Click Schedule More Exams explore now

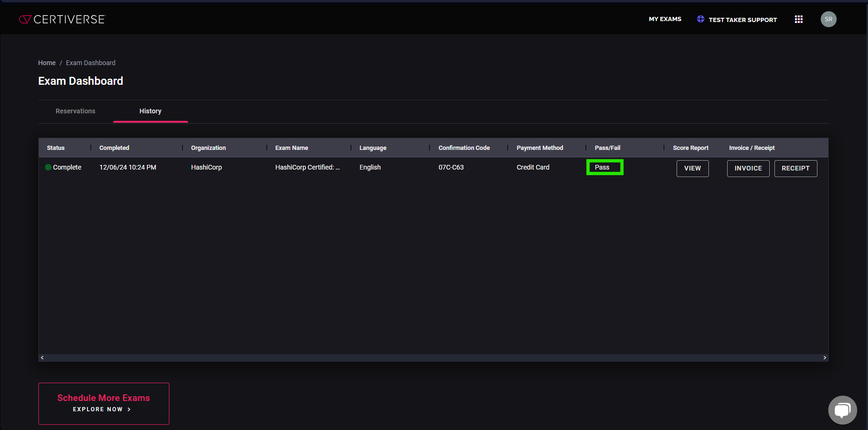pyautogui.click(x=104, y=404)
